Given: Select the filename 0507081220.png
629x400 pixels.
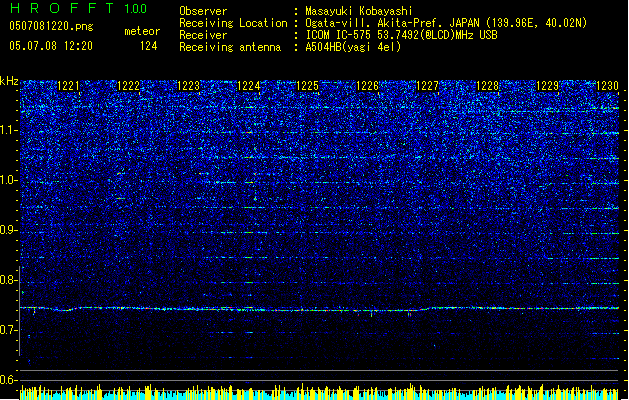Looking at the screenshot, I should tap(51, 26).
